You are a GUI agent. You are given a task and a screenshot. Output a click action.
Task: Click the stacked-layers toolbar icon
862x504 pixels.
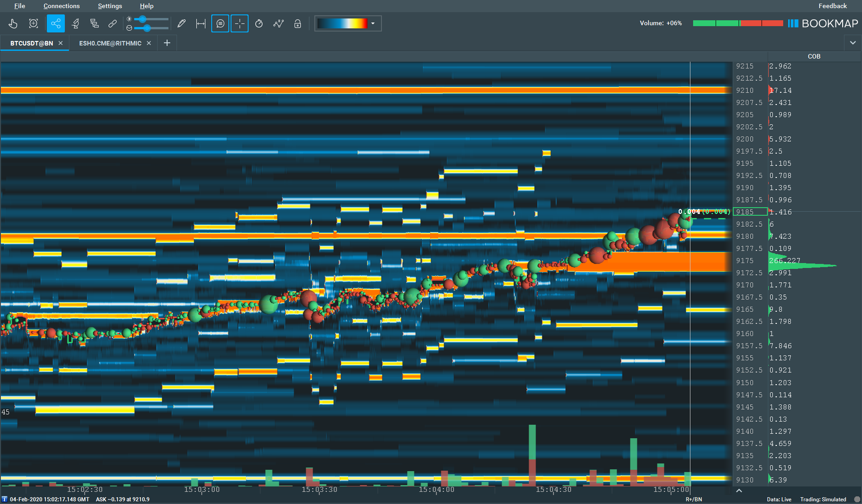(94, 23)
